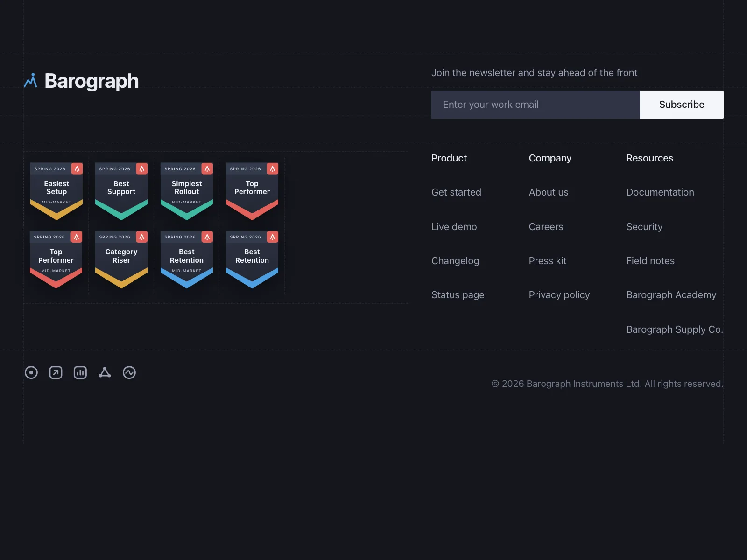The height and width of the screenshot is (560, 747).
Task: Click the triangle nodes social icon
Action: pyautogui.click(x=105, y=372)
